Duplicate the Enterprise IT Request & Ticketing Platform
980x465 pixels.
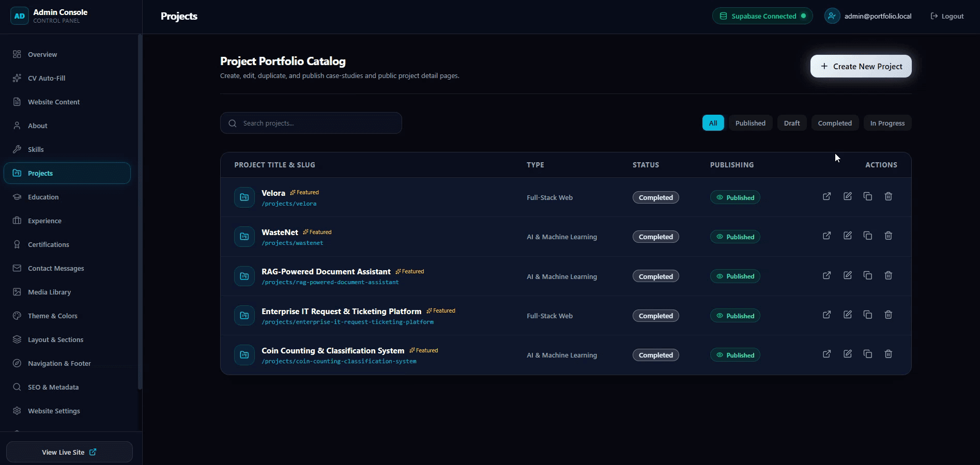868,315
